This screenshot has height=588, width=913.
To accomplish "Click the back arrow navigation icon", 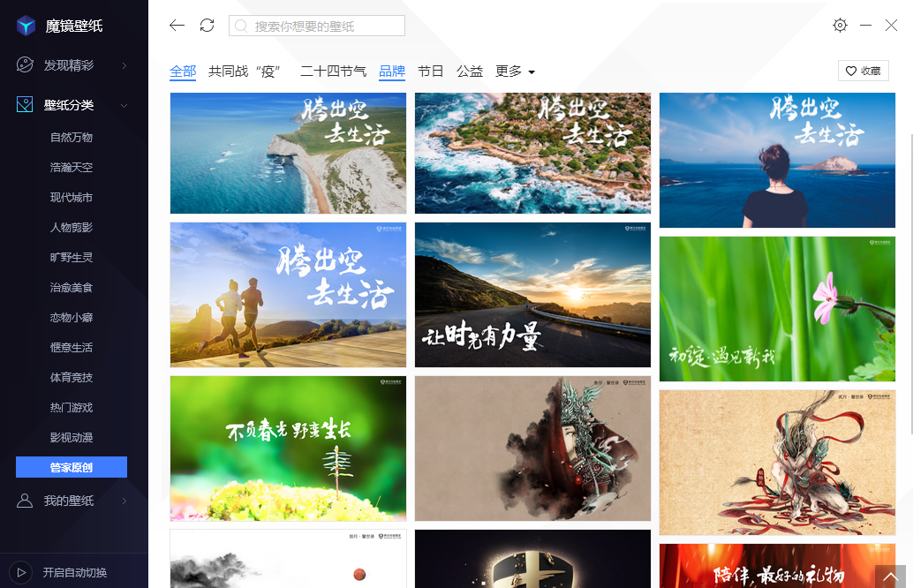I will [x=177, y=26].
